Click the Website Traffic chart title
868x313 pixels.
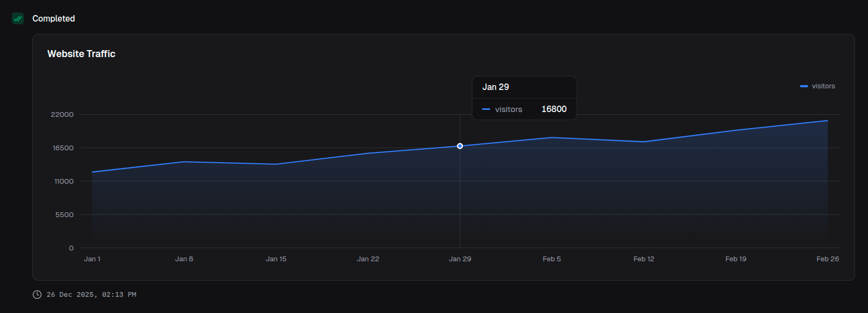tap(81, 54)
